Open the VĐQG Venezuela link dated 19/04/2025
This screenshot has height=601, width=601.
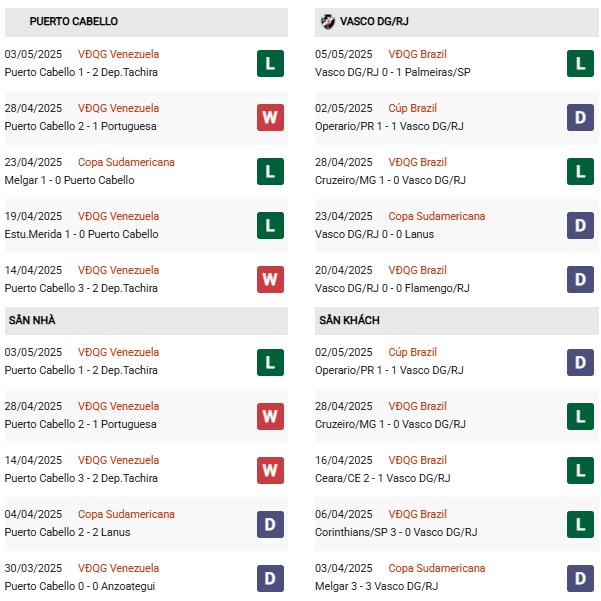[x=118, y=216]
